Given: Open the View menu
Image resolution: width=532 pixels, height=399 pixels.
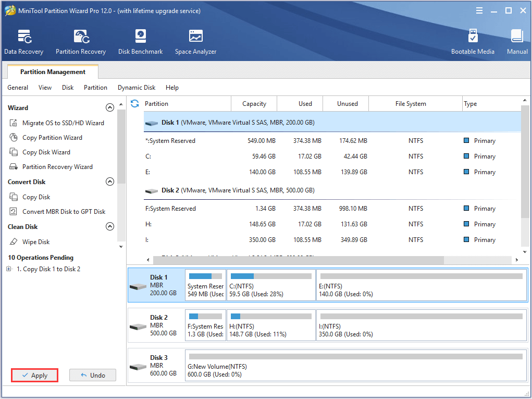Looking at the screenshot, I should pyautogui.click(x=45, y=88).
